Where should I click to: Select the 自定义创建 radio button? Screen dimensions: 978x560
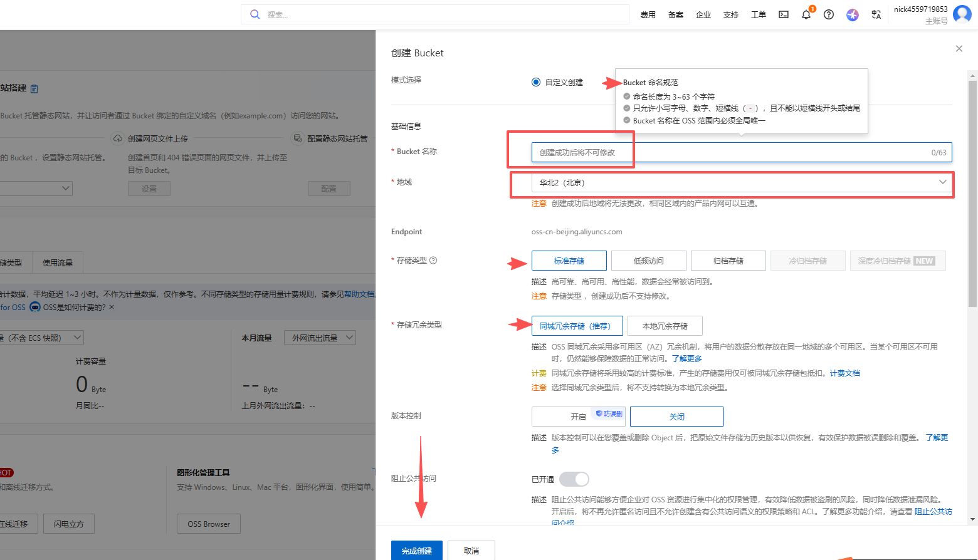(x=536, y=81)
